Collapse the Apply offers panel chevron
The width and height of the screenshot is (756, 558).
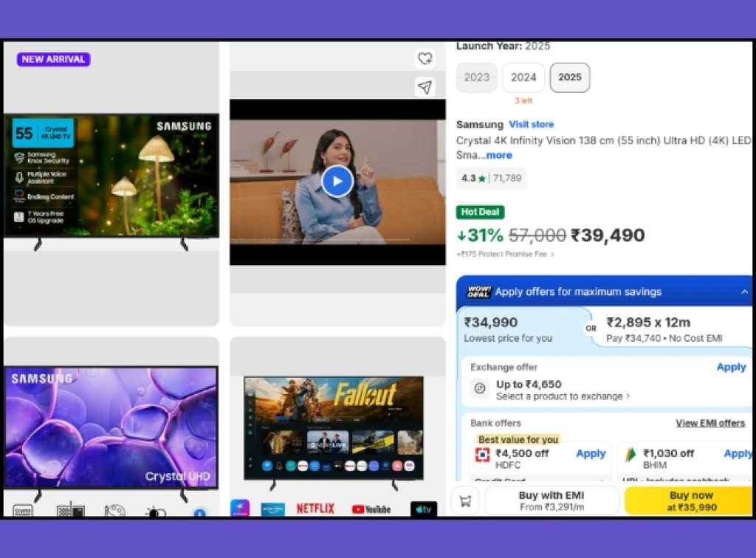tap(743, 292)
